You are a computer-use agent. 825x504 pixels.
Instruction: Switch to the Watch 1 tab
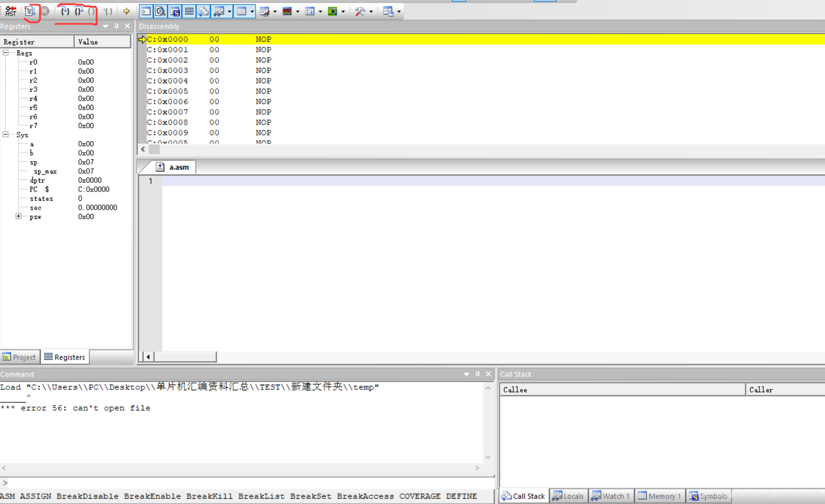click(611, 496)
